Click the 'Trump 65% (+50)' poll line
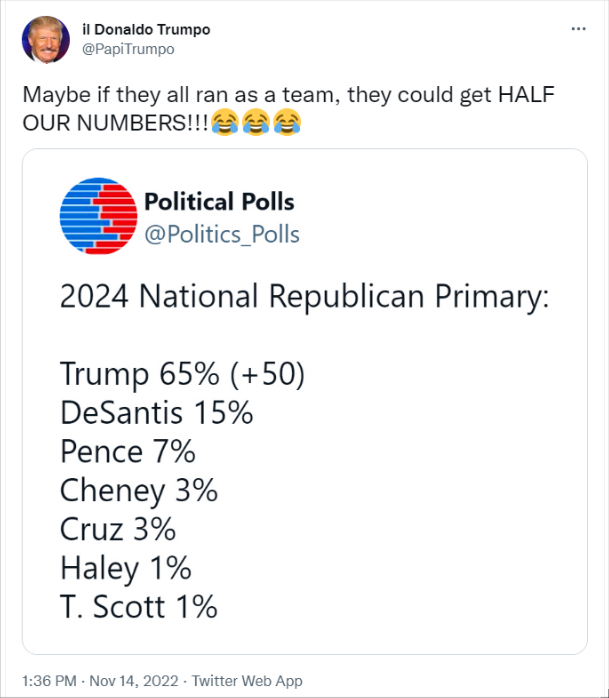The height and width of the screenshot is (698, 609). 181,373
